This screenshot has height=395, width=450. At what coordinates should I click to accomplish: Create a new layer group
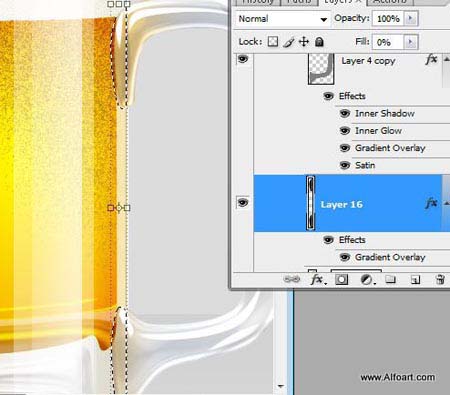click(x=390, y=279)
